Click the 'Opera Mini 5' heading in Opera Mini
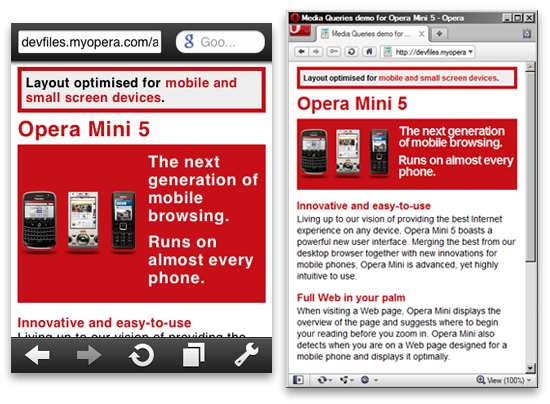Viewport: 550px width, 404px height. tap(84, 129)
